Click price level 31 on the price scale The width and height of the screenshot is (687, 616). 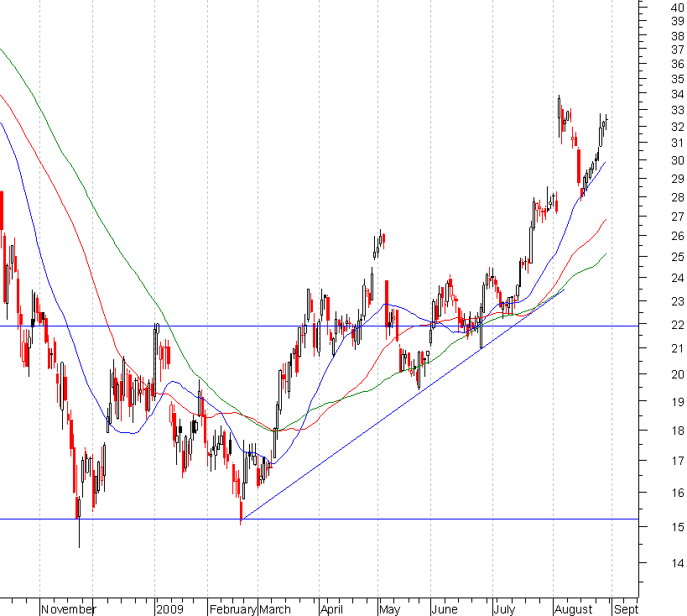coord(678,143)
